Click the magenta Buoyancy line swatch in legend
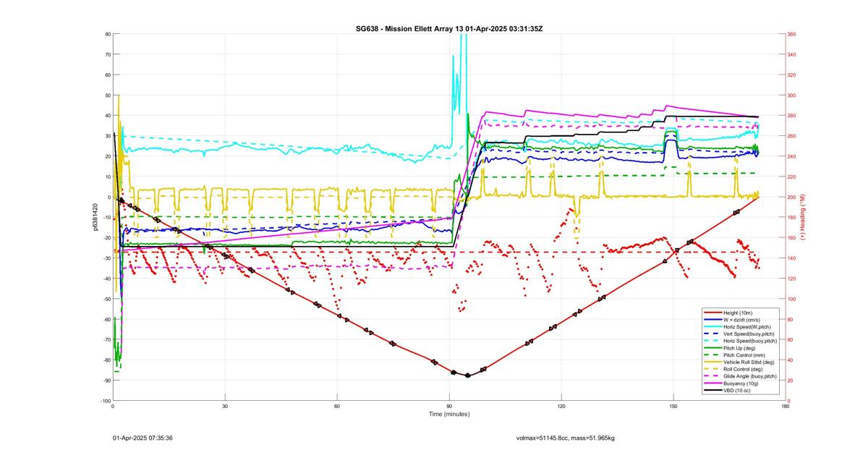This screenshot has height=450, width=868. tap(712, 383)
